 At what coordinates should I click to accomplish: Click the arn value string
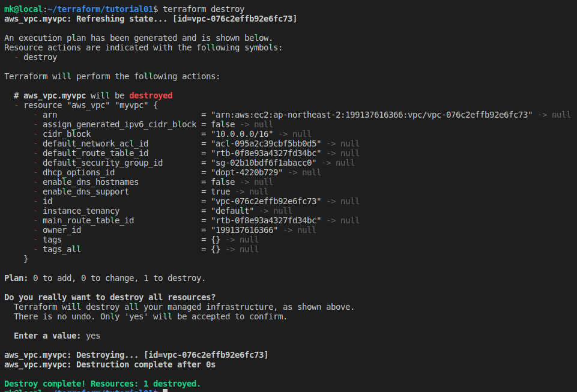372,115
